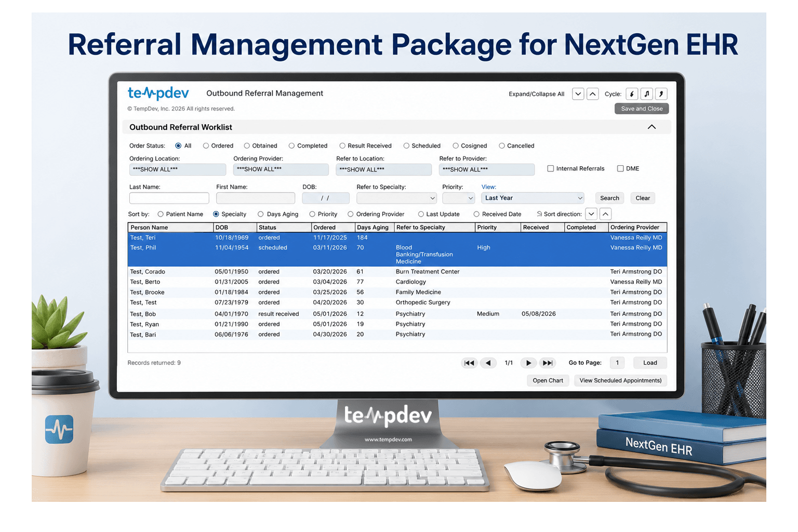Click View Scheduled Appointments button
798x532 pixels.
[x=620, y=381]
